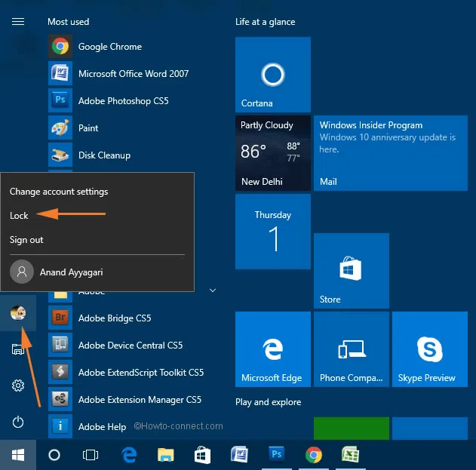Click the Windows Start button

(18, 455)
